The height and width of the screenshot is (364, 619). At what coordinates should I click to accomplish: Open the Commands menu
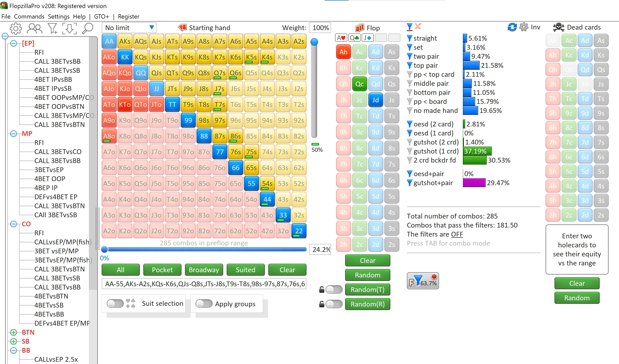(x=29, y=17)
